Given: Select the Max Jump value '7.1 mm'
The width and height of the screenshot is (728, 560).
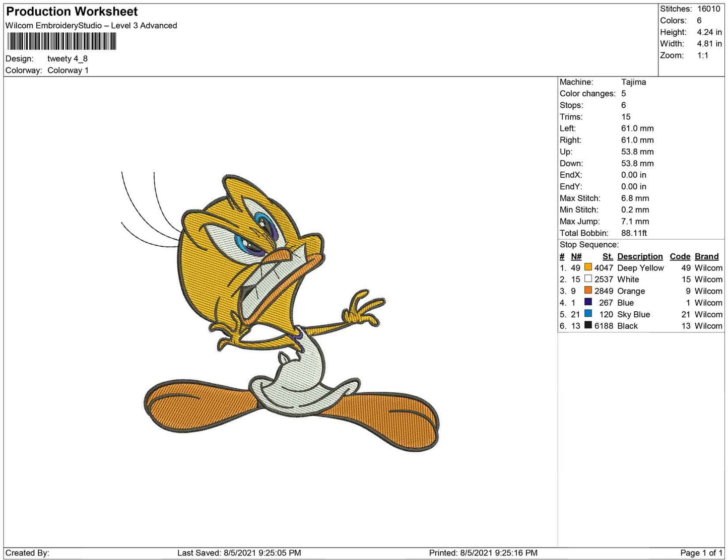Looking at the screenshot, I should pos(635,222).
